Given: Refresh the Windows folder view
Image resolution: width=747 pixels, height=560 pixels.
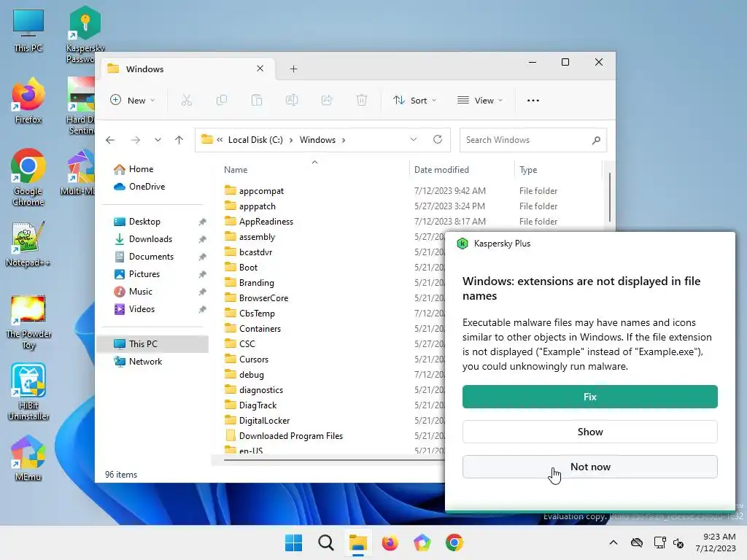Looking at the screenshot, I should [x=438, y=139].
